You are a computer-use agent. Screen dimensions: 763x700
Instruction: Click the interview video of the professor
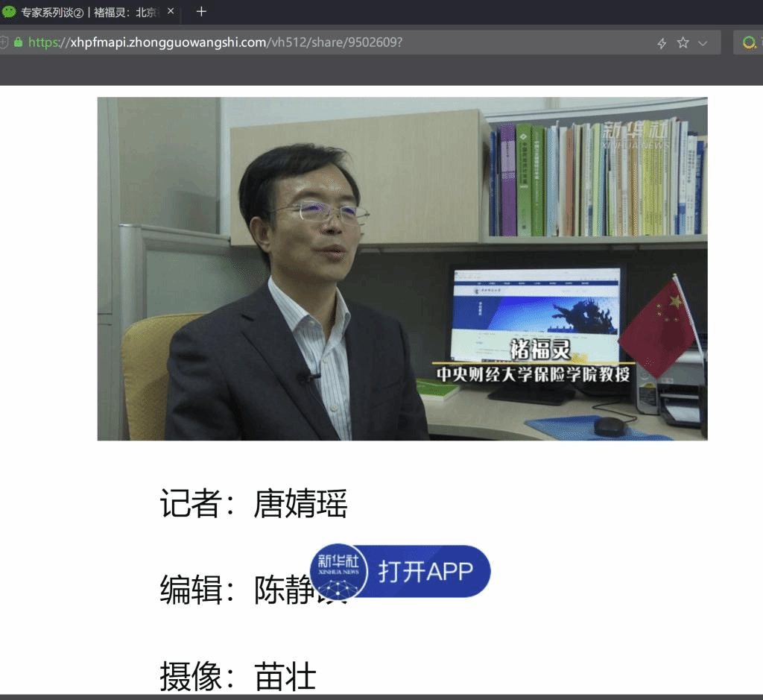coord(402,268)
